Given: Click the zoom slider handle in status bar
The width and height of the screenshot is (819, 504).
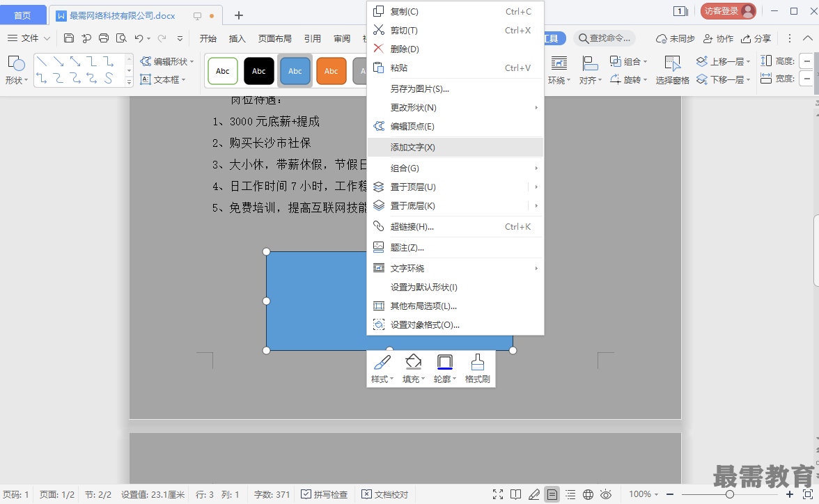Looking at the screenshot, I should 730,494.
